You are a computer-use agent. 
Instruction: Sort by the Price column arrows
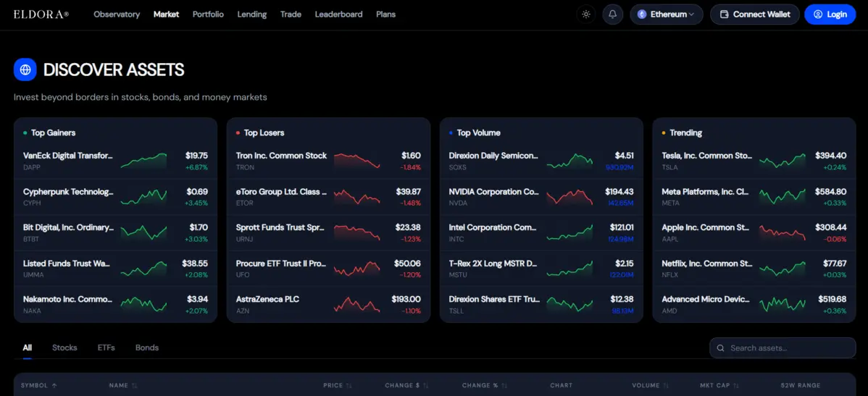click(x=349, y=385)
